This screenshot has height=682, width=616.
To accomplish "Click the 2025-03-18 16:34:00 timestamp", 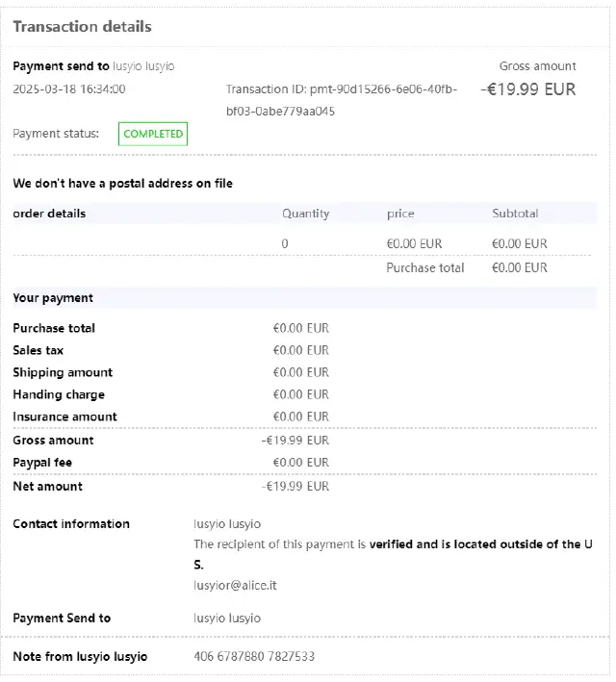I will coord(69,89).
